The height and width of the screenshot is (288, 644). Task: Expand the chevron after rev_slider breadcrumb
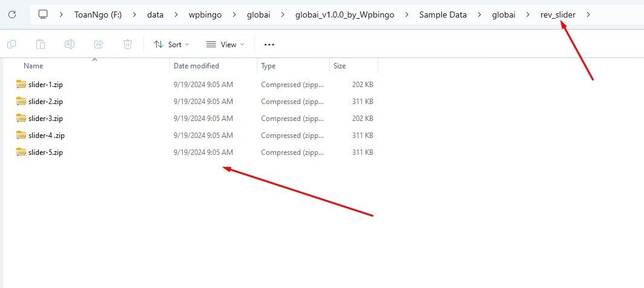[x=588, y=15]
